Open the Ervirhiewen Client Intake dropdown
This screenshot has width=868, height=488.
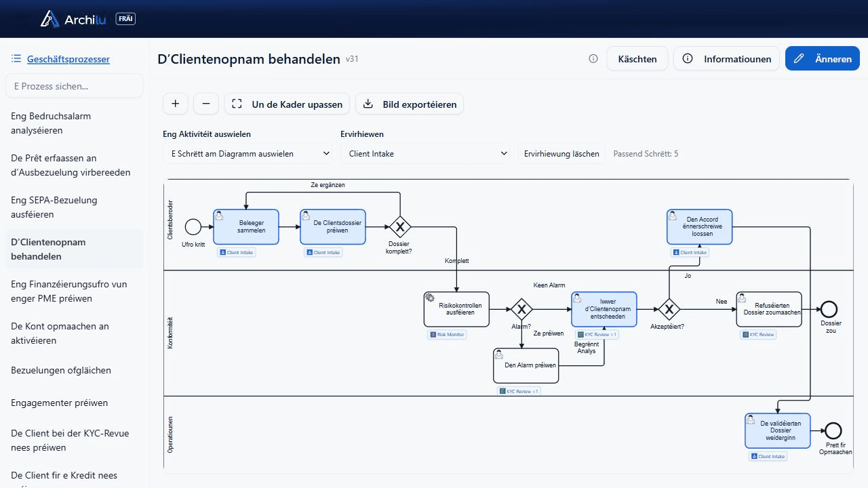(x=425, y=154)
